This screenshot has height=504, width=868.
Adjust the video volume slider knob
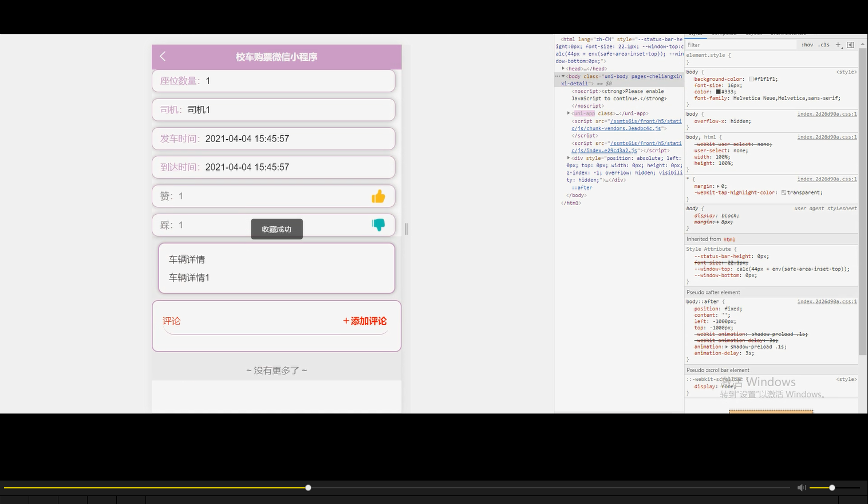click(x=832, y=487)
